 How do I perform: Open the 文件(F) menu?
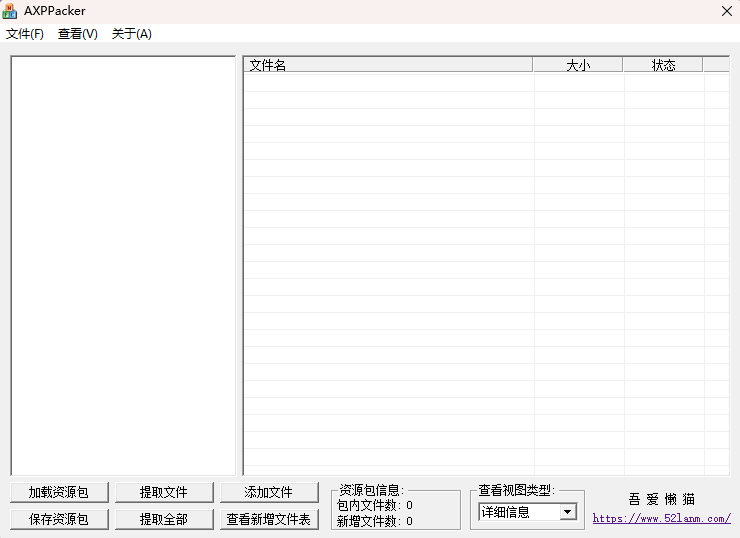[x=25, y=34]
